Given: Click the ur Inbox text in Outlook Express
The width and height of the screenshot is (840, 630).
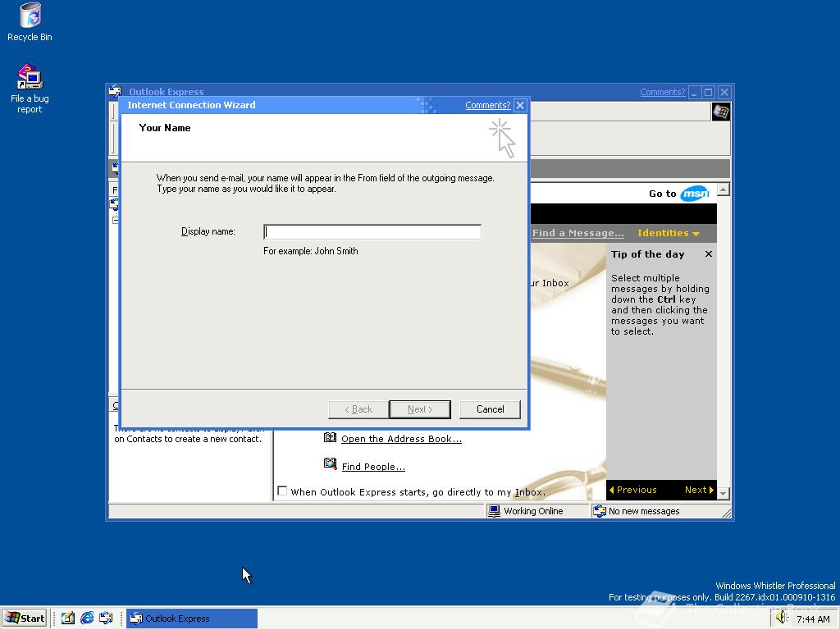Looking at the screenshot, I should pos(549,283).
